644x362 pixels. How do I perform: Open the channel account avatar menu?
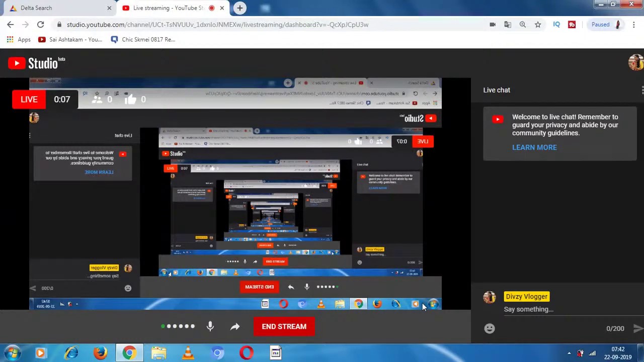[636, 63]
